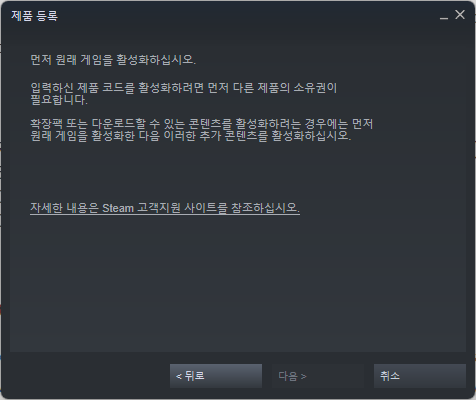Screen dimensions: 476x400
Task: Click '자세한 내용은' at the support link's start
Action: click(x=64, y=208)
